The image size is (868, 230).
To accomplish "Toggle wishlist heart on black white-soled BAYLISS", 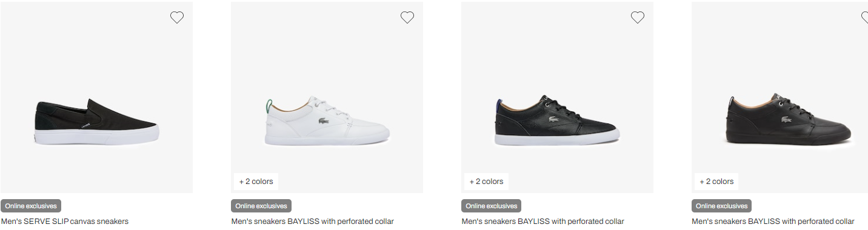I will pyautogui.click(x=638, y=18).
